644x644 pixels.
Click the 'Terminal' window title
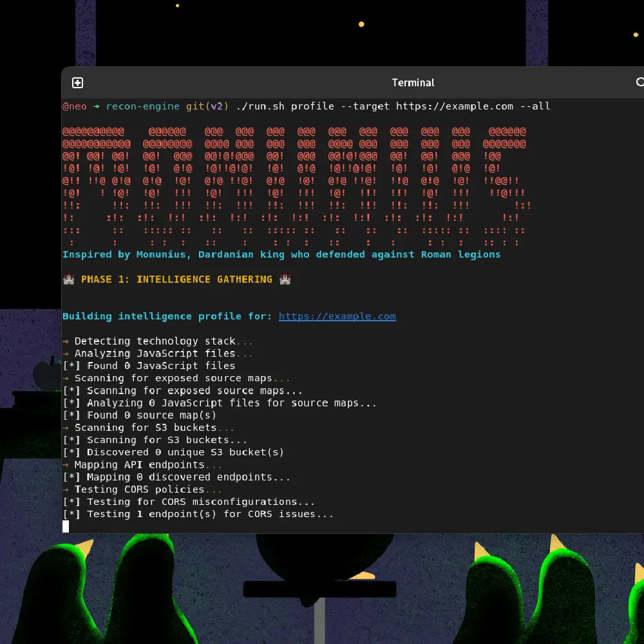pyautogui.click(x=413, y=82)
